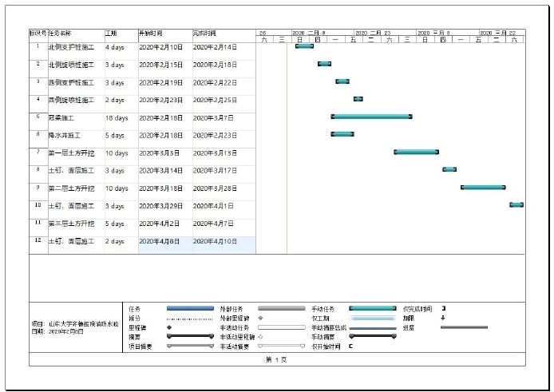Image resolution: width=554 pixels, height=392 pixels.
Task: Select the highlighted 2020年4月8日 start date cell
Action: [x=165, y=241]
